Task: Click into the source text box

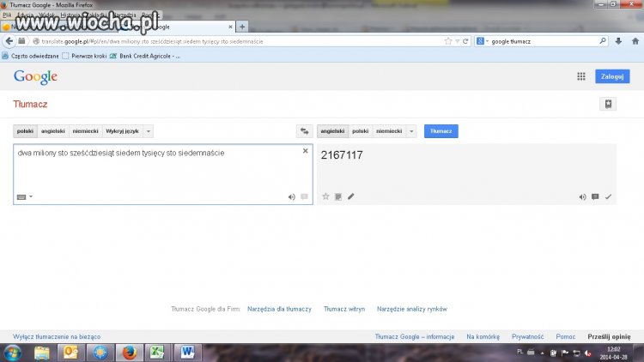Action: coord(163,174)
